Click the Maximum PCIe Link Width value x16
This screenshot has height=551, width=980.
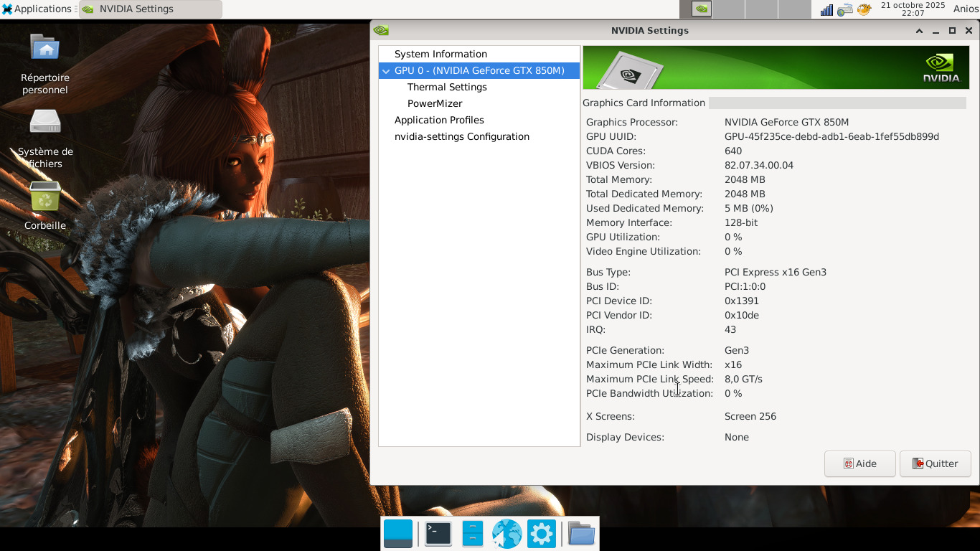(733, 364)
